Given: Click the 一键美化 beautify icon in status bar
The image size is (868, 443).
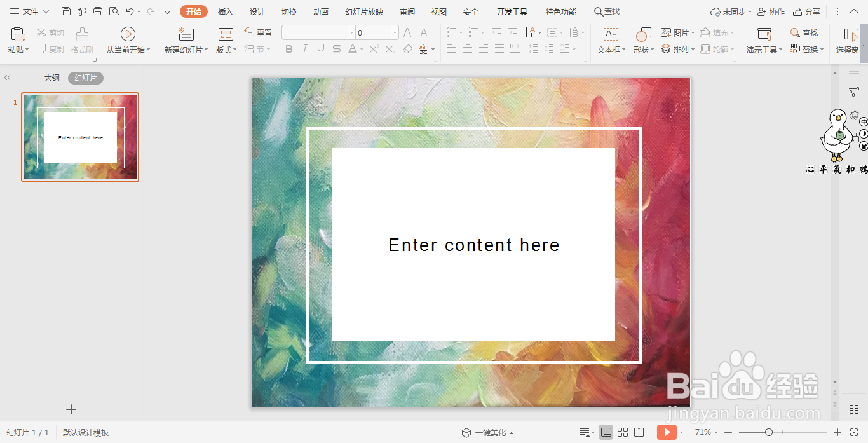Looking at the screenshot, I should click(x=466, y=433).
